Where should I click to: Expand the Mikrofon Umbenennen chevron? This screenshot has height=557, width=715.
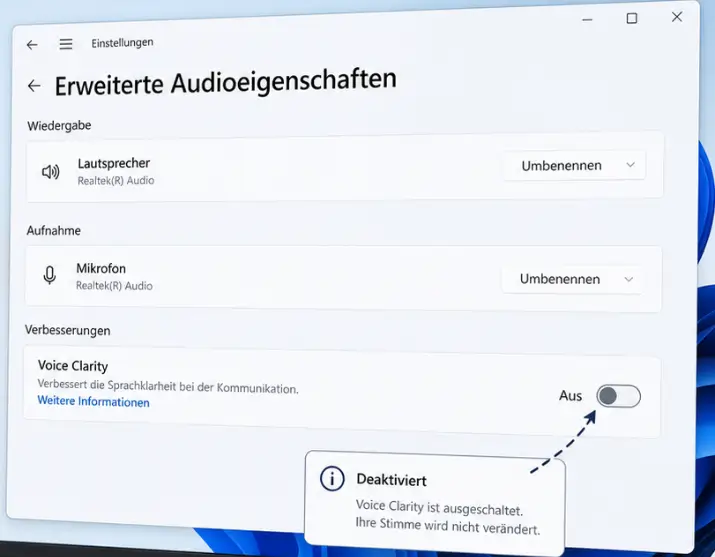(x=629, y=279)
